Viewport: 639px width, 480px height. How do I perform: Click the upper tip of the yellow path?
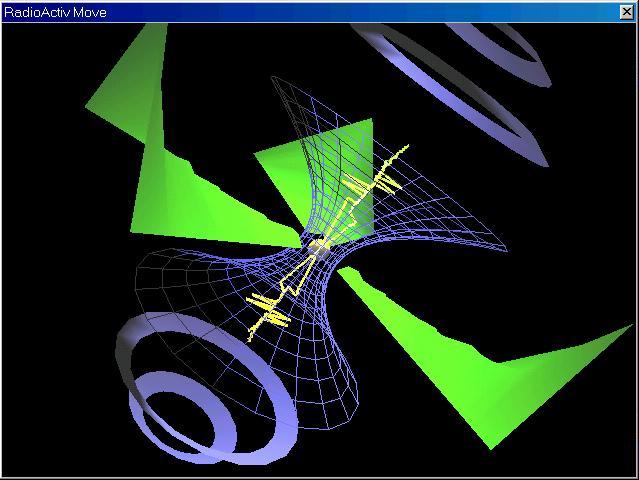407,147
